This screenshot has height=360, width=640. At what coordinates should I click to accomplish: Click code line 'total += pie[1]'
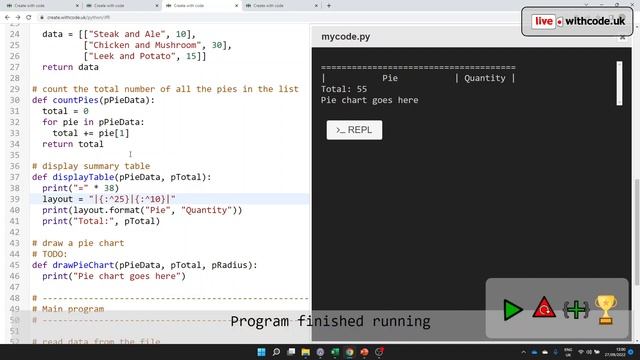point(91,133)
